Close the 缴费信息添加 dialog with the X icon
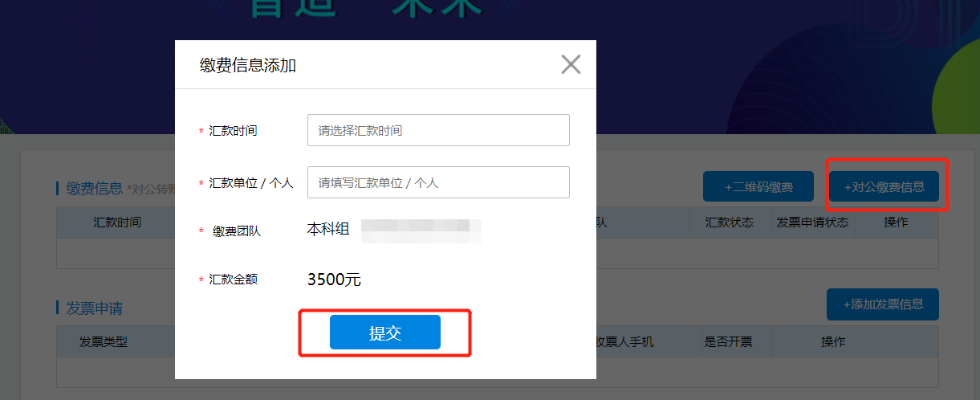Viewport: 980px width, 400px height. click(x=571, y=64)
